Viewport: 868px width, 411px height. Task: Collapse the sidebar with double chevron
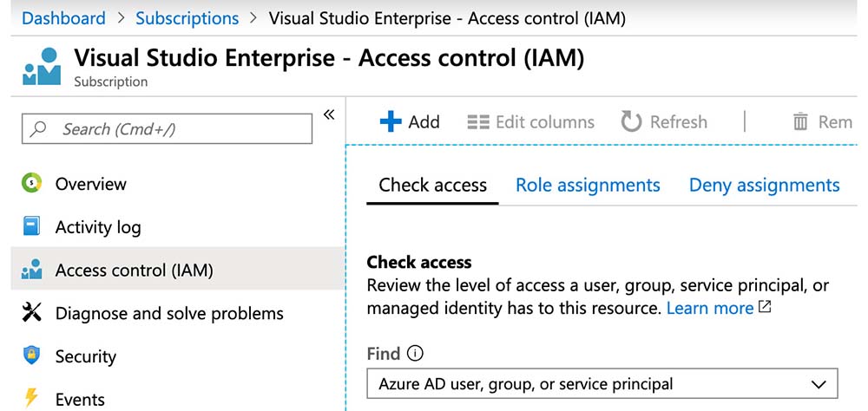point(329,115)
